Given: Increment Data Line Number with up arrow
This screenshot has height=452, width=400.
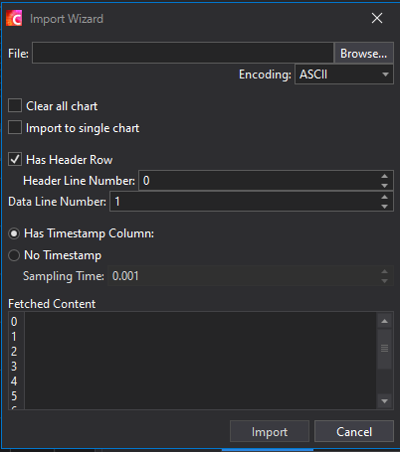Looking at the screenshot, I should (384, 197).
